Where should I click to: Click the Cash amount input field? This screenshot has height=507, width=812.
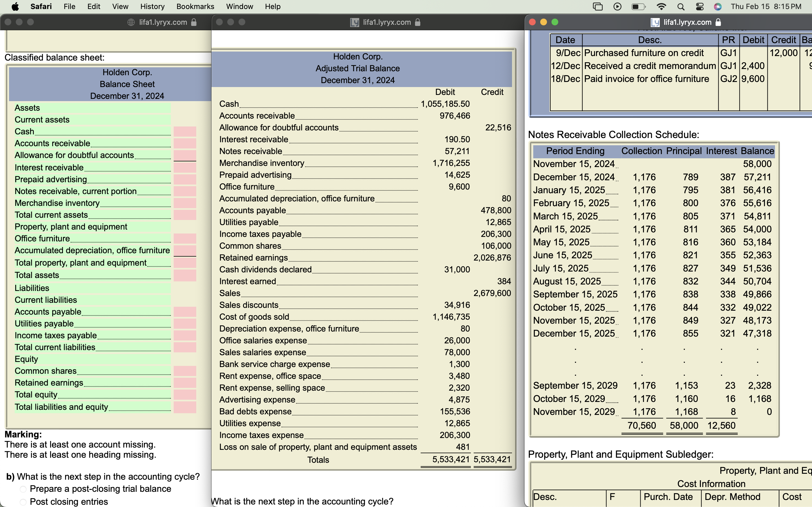pos(185,132)
